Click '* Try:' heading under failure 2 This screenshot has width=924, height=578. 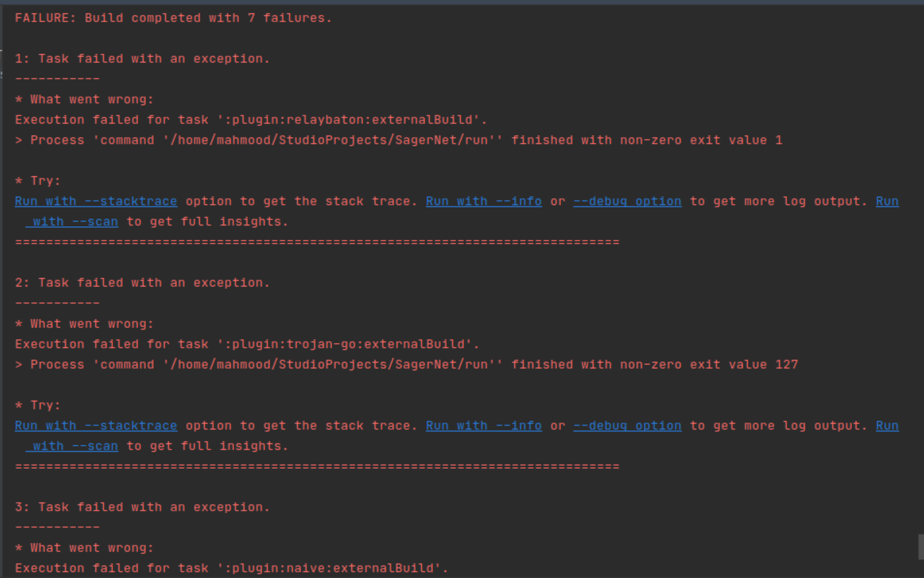click(x=38, y=405)
